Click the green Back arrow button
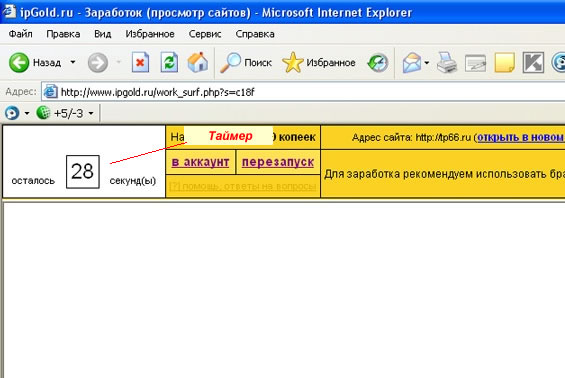This screenshot has width=565, height=378. tap(19, 62)
